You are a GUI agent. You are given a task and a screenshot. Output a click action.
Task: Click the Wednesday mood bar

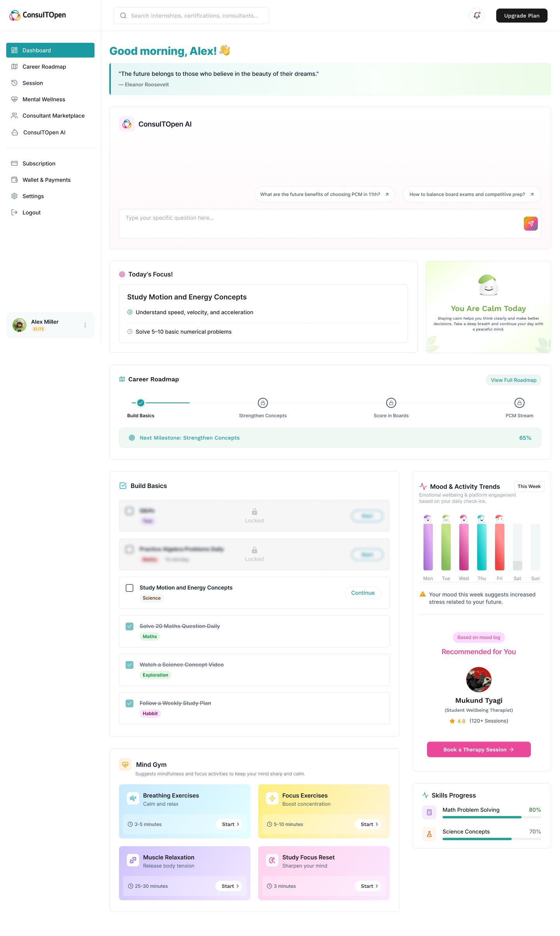click(x=464, y=547)
